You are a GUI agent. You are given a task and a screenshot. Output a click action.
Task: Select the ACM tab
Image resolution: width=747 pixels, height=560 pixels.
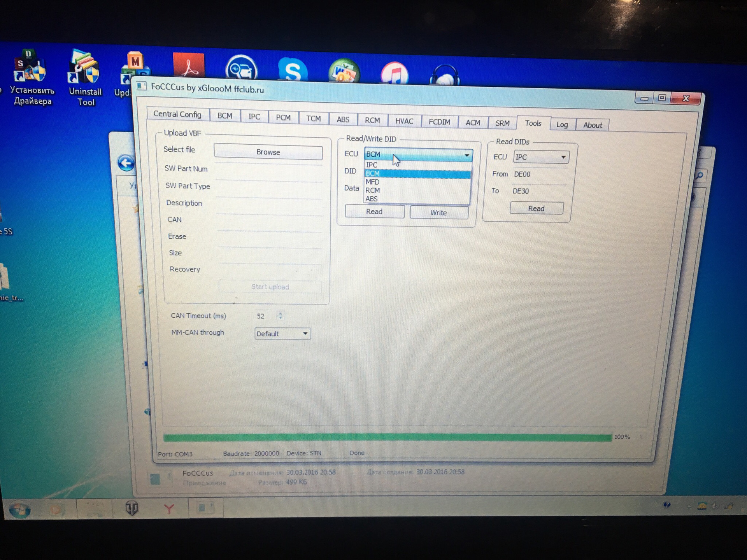[473, 122]
